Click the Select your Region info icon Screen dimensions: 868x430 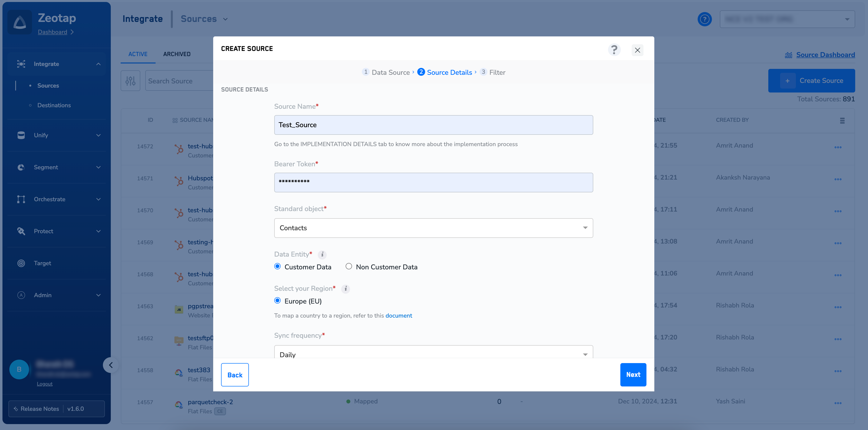(345, 289)
